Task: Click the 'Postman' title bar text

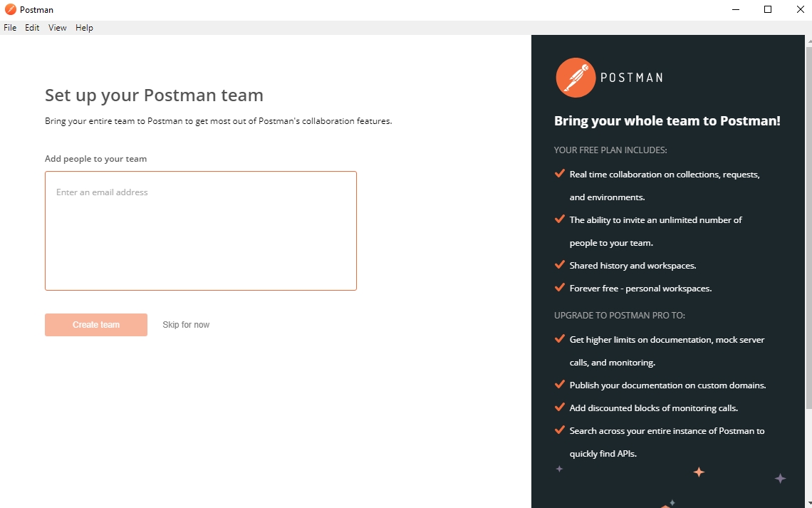Action: pos(36,10)
